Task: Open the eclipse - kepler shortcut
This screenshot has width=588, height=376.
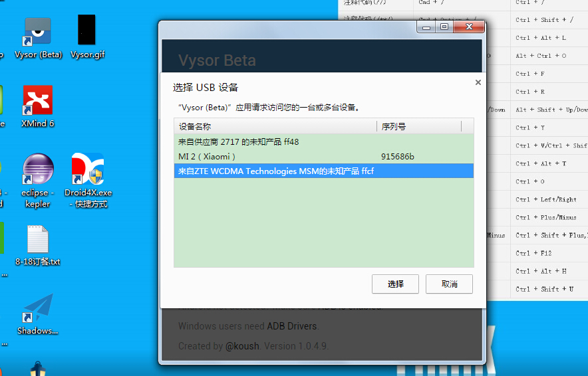Action: tap(38, 171)
